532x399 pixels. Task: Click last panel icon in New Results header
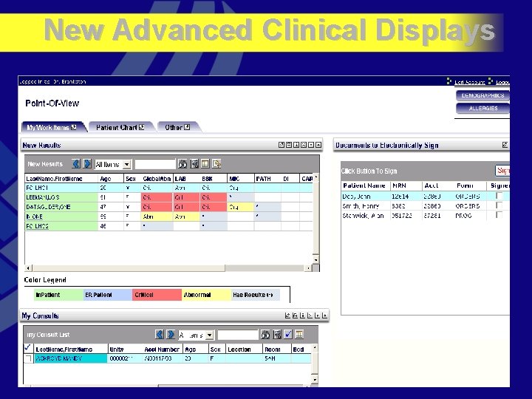click(318, 145)
